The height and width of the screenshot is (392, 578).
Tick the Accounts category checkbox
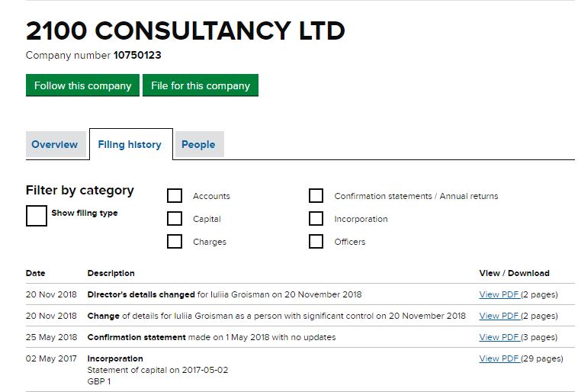coord(175,196)
